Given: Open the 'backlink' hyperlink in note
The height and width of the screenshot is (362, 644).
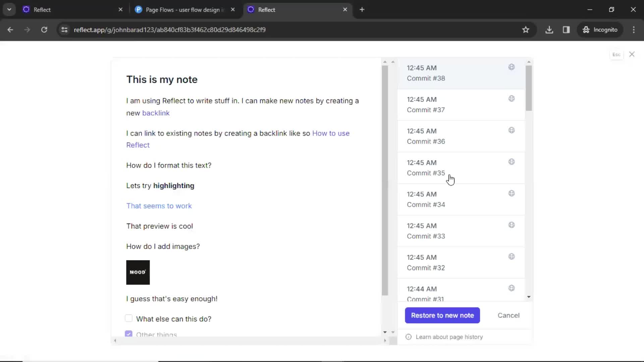Looking at the screenshot, I should [156, 113].
